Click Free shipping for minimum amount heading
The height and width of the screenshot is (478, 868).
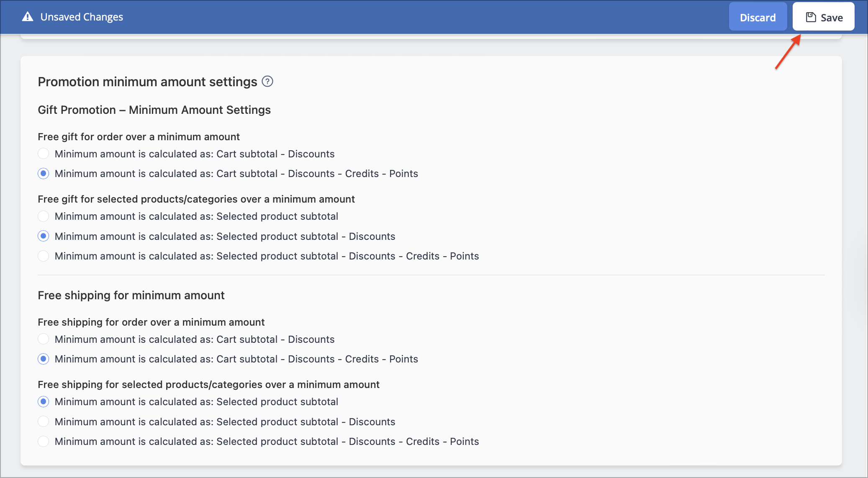click(131, 295)
